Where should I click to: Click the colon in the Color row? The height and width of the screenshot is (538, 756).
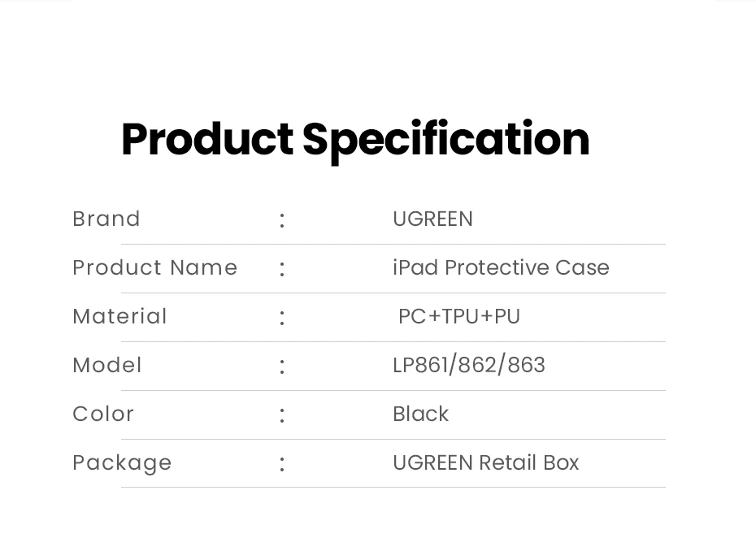coord(282,416)
